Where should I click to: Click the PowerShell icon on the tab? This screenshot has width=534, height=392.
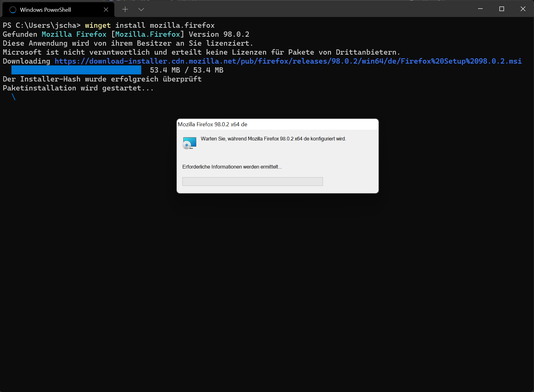point(13,10)
